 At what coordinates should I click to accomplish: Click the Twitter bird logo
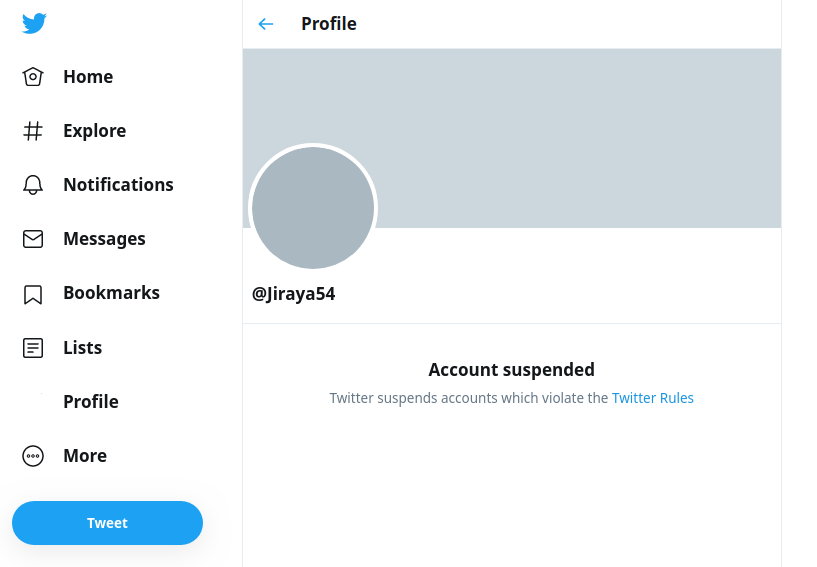[x=34, y=23]
